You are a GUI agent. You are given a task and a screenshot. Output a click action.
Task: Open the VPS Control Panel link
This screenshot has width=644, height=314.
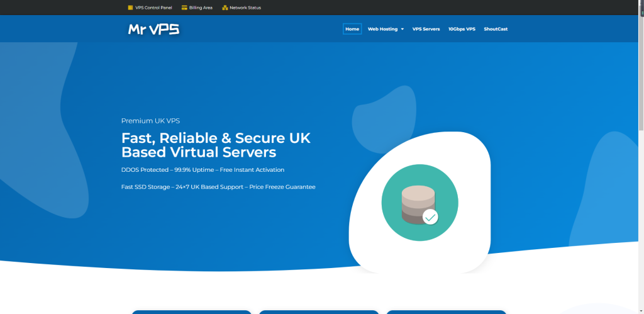(x=153, y=8)
